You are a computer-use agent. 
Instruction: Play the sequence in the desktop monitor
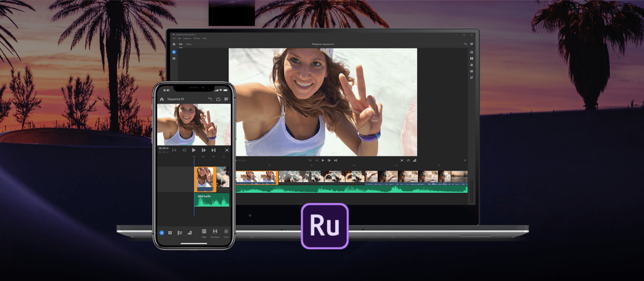(x=323, y=160)
